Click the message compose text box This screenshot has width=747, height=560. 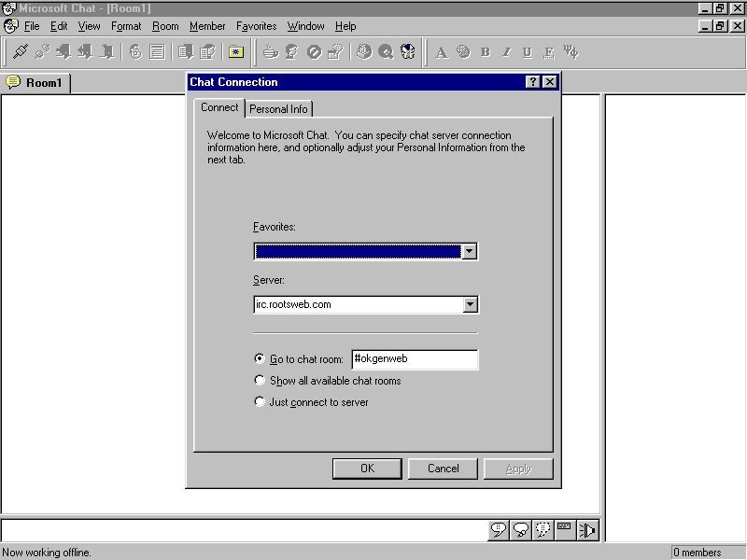click(x=244, y=530)
